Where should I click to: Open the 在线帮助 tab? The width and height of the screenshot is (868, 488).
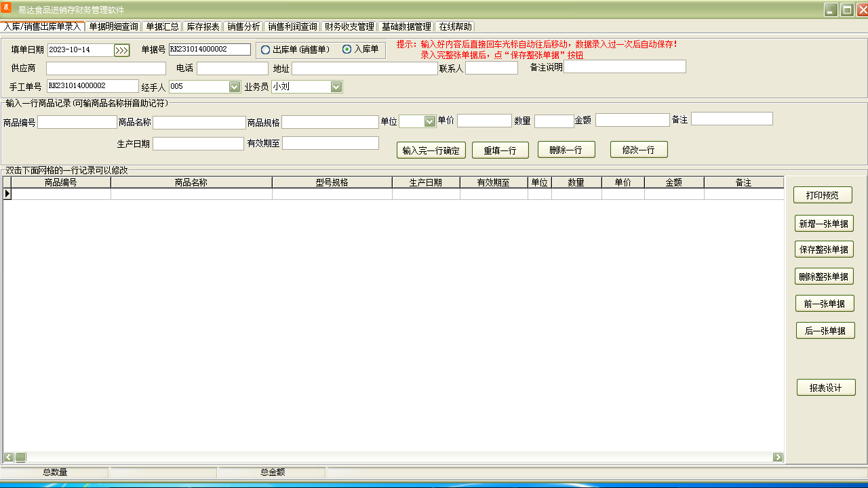point(455,26)
